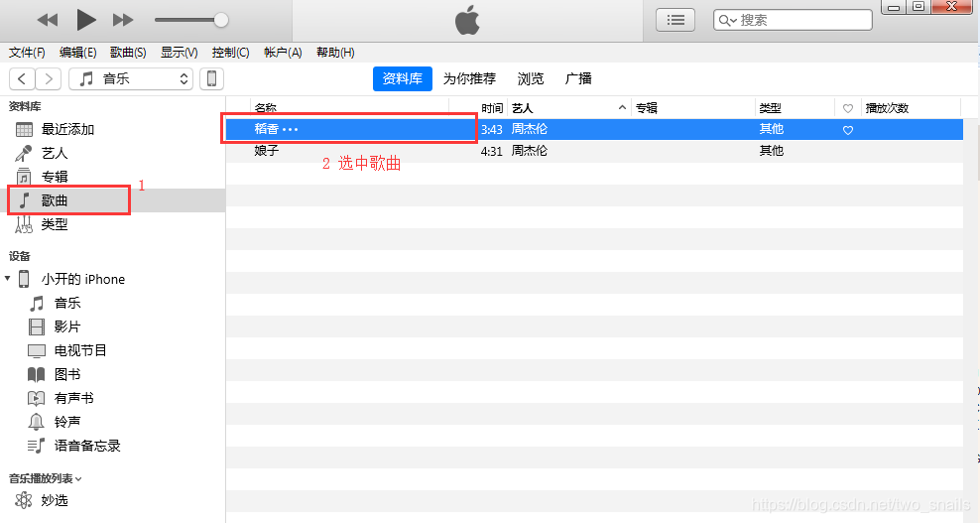
Task: Open the 显示(V) menu
Action: (179, 53)
